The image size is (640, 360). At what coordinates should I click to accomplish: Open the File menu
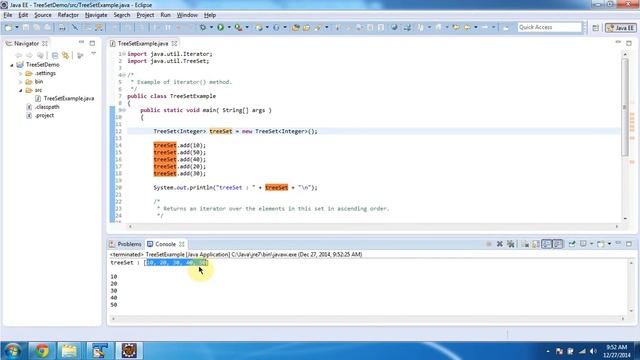coord(8,15)
